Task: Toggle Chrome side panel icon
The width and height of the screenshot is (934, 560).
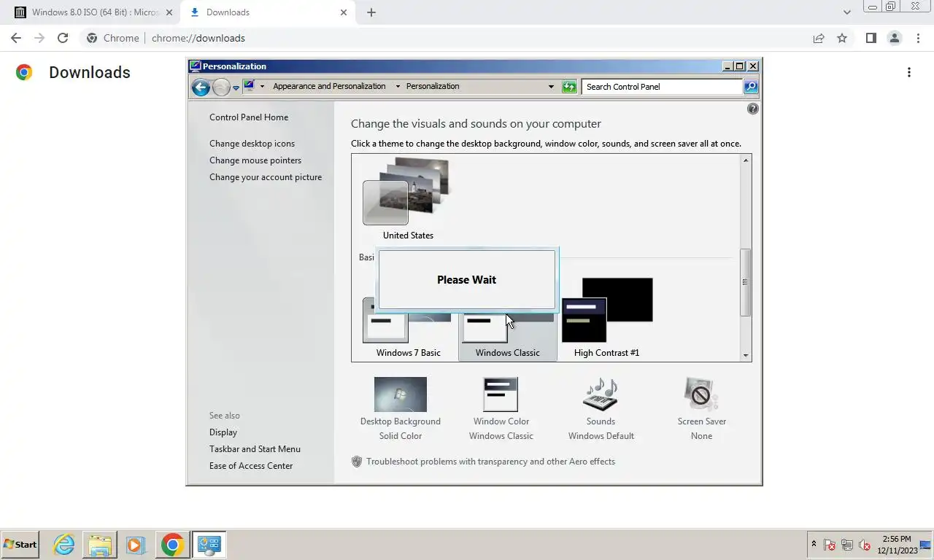Action: click(x=871, y=38)
